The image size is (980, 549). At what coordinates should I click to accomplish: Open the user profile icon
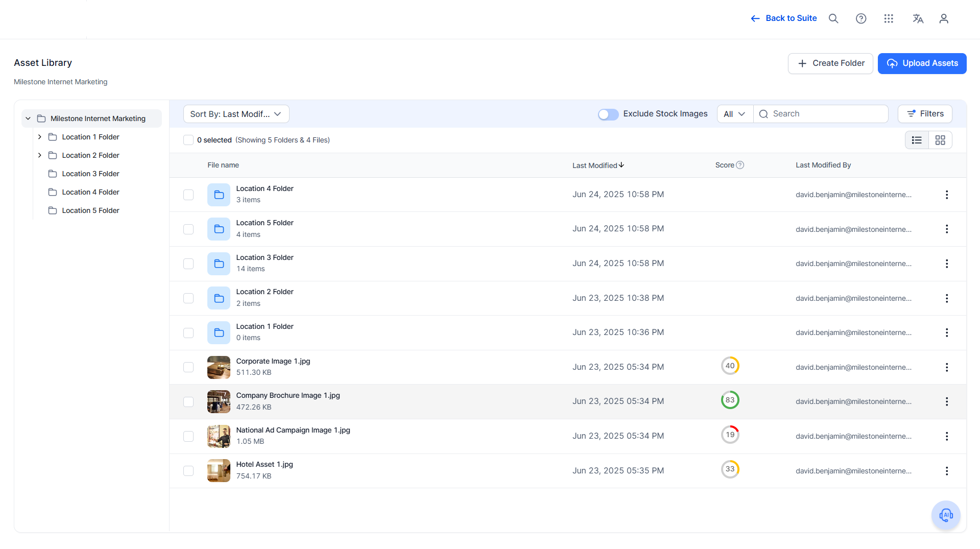(944, 18)
